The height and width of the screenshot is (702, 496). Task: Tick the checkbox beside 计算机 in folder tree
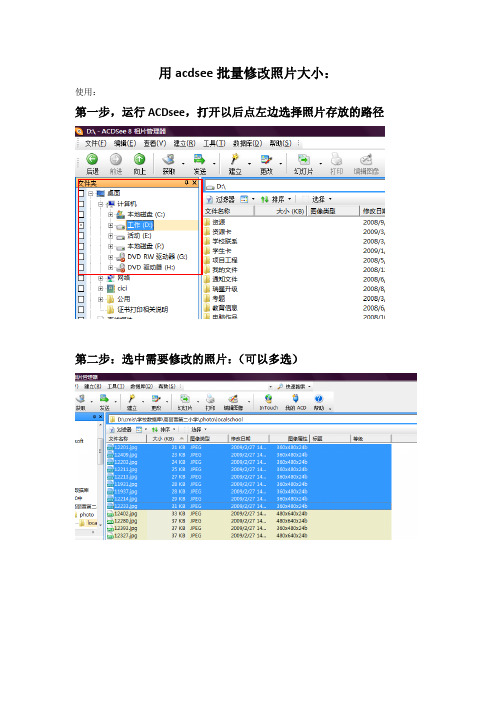(81, 204)
